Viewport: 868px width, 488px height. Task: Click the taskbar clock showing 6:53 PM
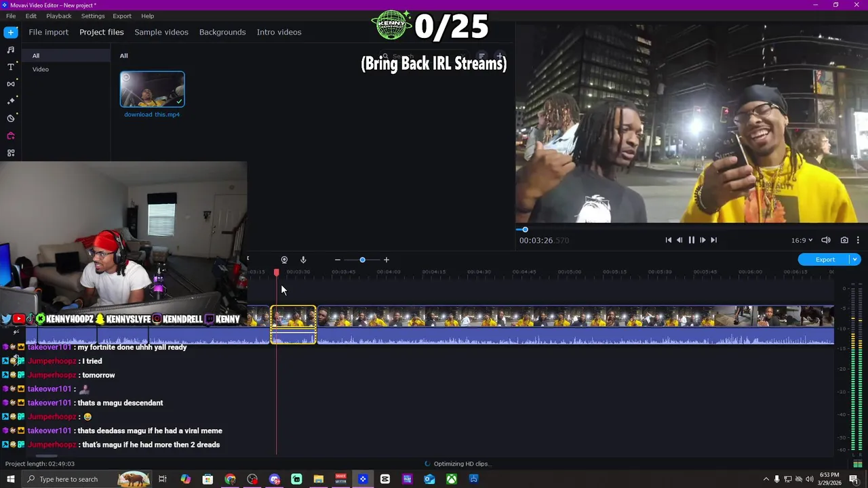pos(829,479)
